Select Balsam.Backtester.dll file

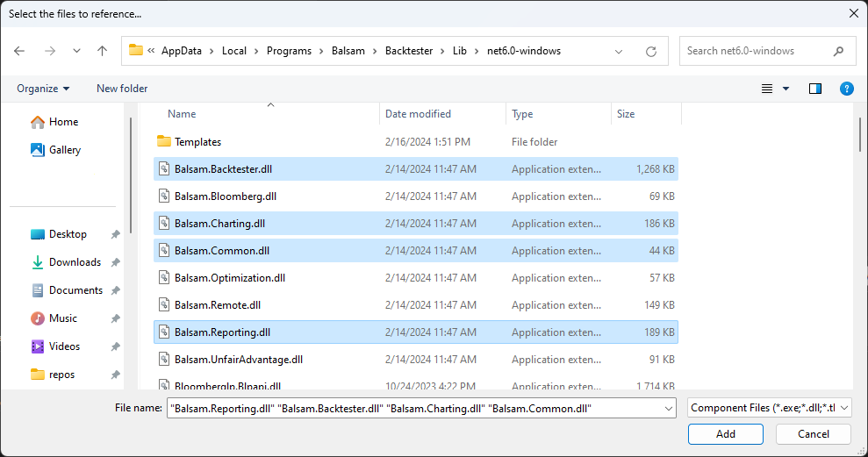(x=416, y=169)
